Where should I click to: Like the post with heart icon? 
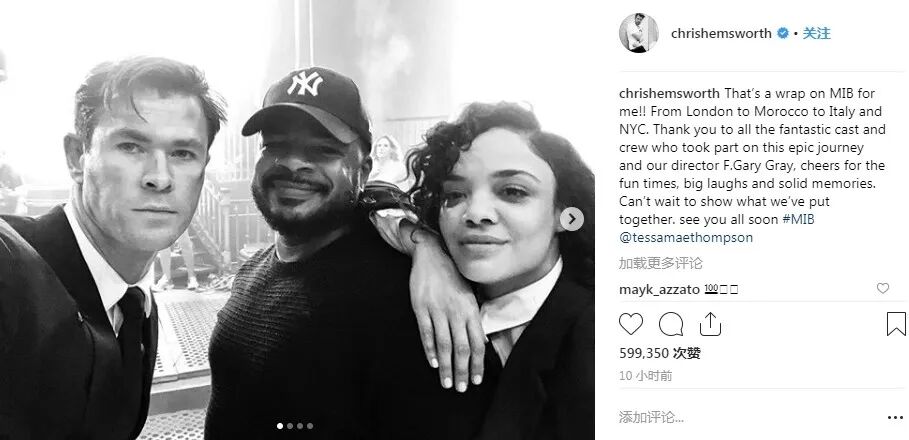(x=631, y=324)
